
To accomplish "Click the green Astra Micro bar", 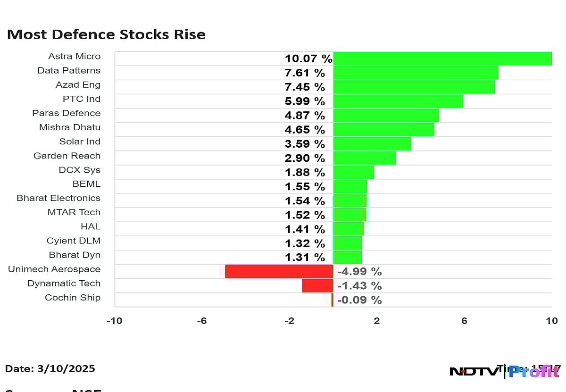I will [442, 59].
